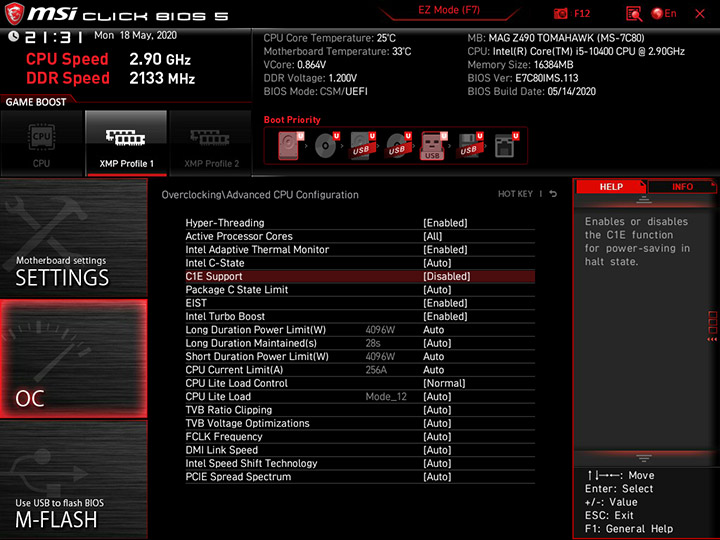Viewport: 720px width, 540px height.
Task: Select the USB key boot device icon
Action: coord(433,146)
